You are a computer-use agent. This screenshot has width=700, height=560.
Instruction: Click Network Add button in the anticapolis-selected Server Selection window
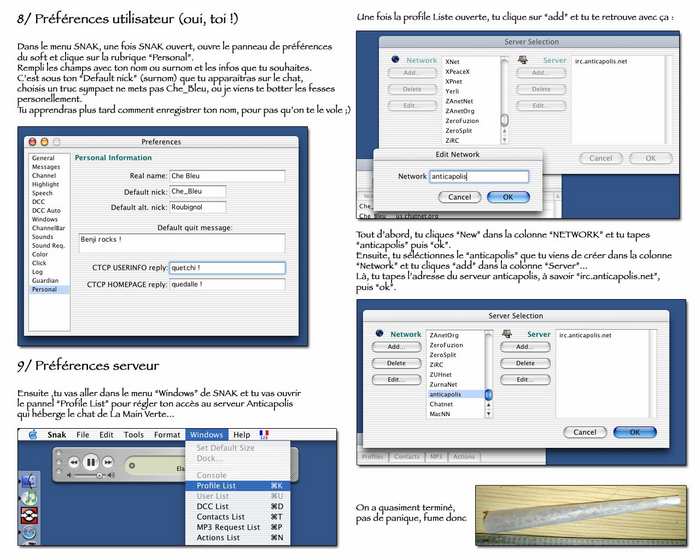(x=396, y=347)
